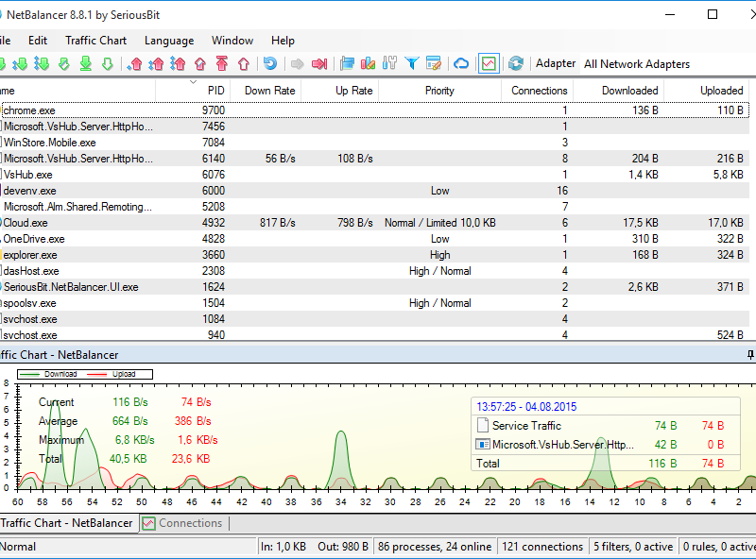Select svchost.exe with PID 1084
756x559 pixels.
click(x=375, y=319)
